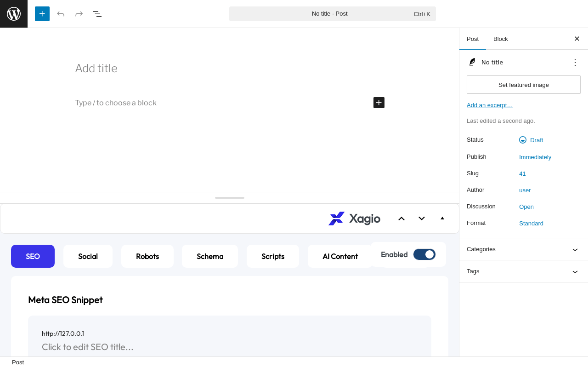Select the Social tab in Xagio
This screenshot has height=368, width=588.
88,256
